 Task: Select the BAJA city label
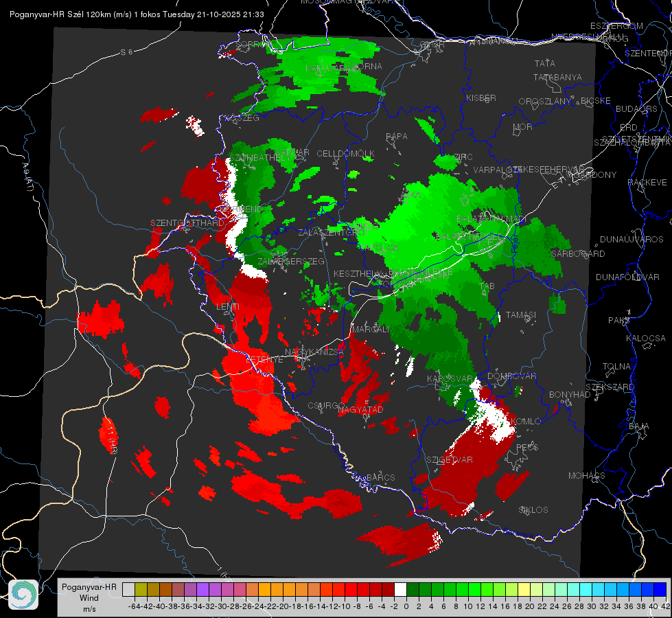pos(639,426)
